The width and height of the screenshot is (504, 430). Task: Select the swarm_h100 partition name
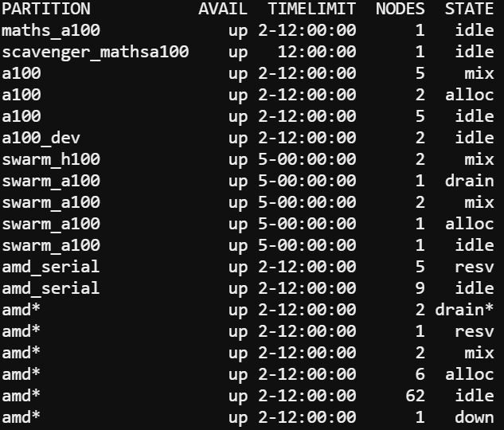50,160
